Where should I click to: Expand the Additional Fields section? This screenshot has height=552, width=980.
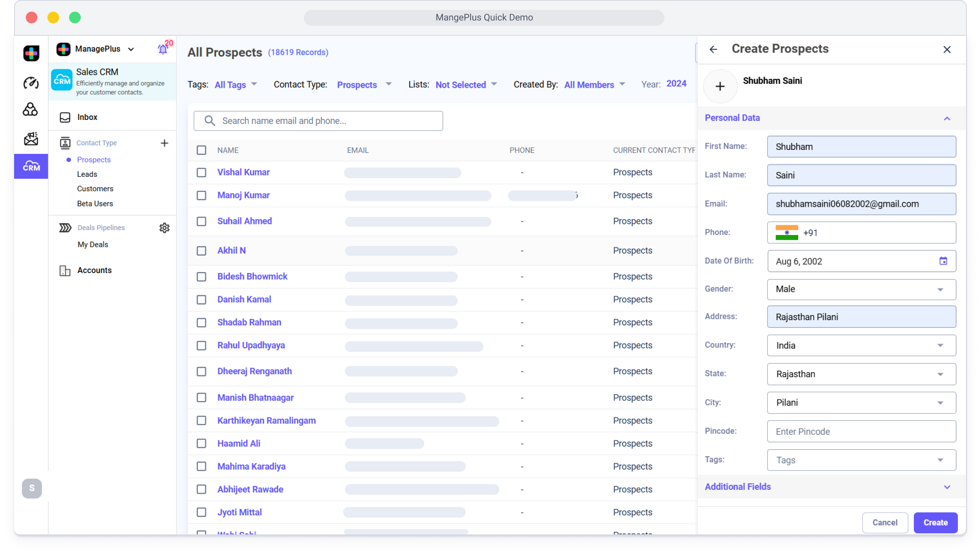946,487
